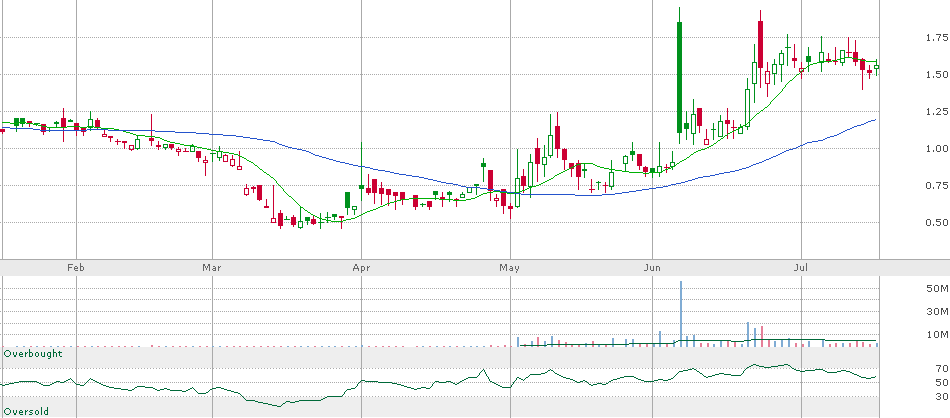The height and width of the screenshot is (418, 950).
Task: Click the 70 RSI axis label
Action: click(x=941, y=368)
